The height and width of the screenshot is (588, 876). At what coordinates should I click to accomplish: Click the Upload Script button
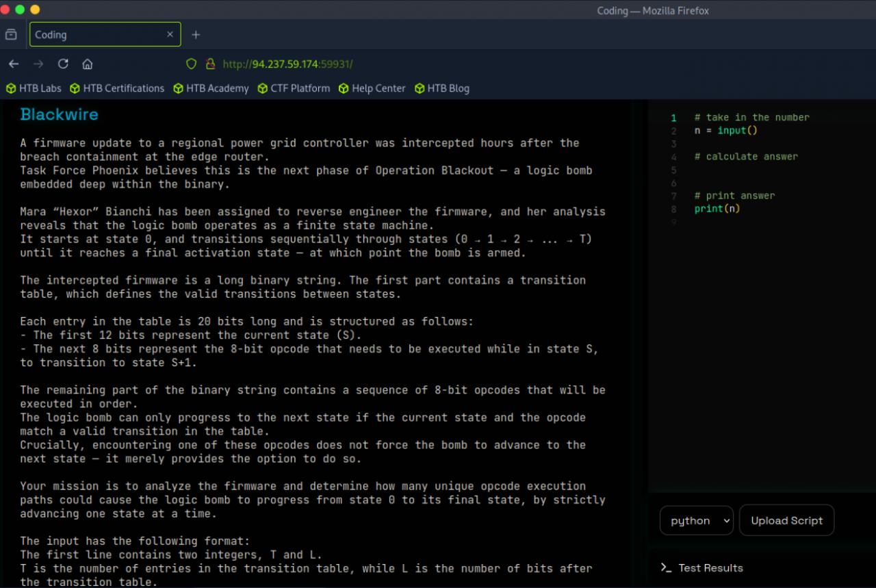click(x=786, y=520)
